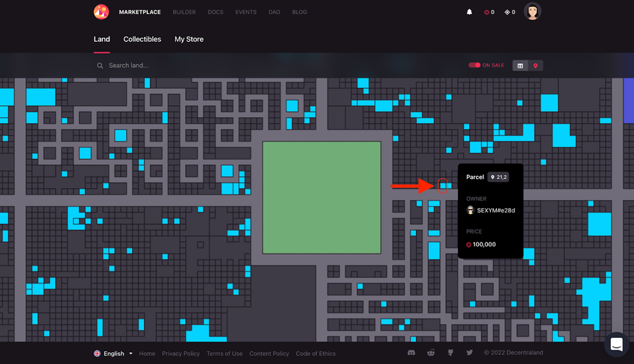Follow the Home footer link
This screenshot has width=634, height=364.
(147, 354)
